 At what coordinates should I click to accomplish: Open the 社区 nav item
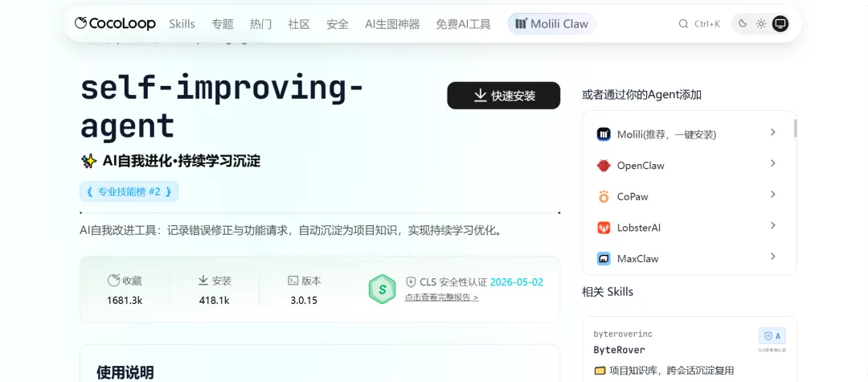(299, 24)
